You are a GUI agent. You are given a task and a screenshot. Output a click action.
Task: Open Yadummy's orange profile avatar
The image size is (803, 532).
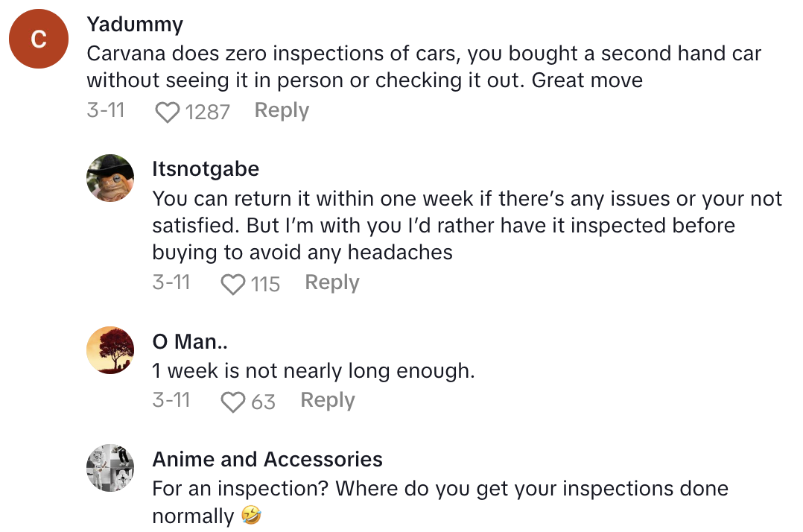click(38, 39)
